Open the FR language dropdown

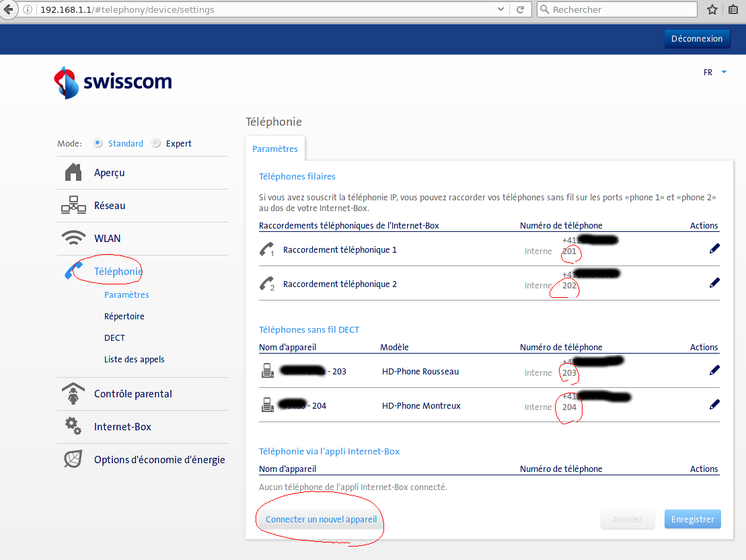tap(713, 71)
